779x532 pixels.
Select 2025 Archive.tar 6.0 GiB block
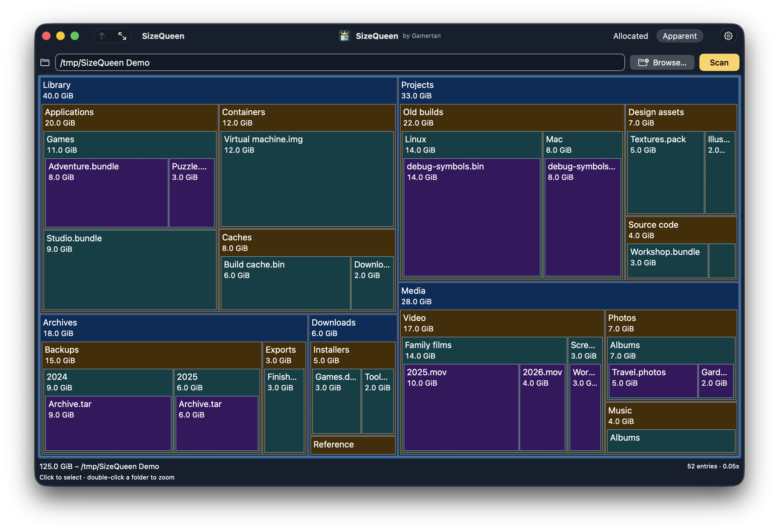tap(217, 423)
